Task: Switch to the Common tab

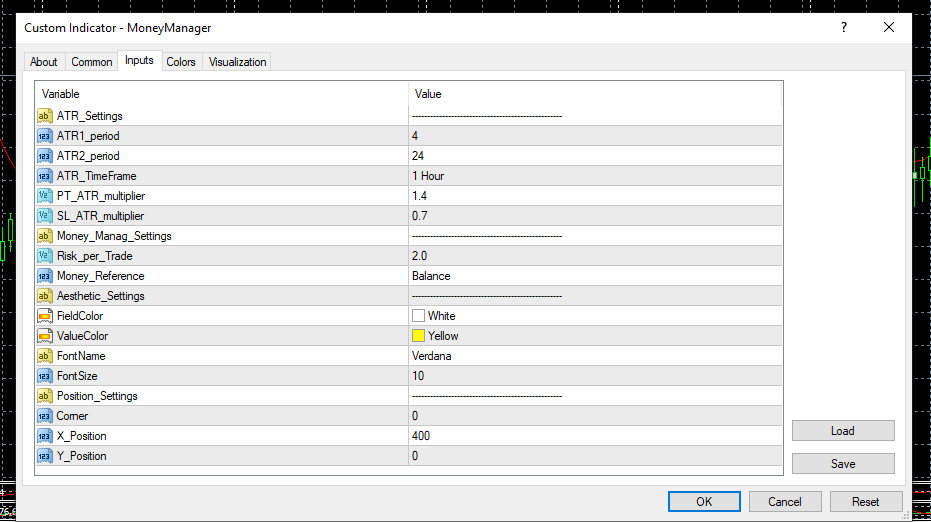Action: [x=91, y=62]
